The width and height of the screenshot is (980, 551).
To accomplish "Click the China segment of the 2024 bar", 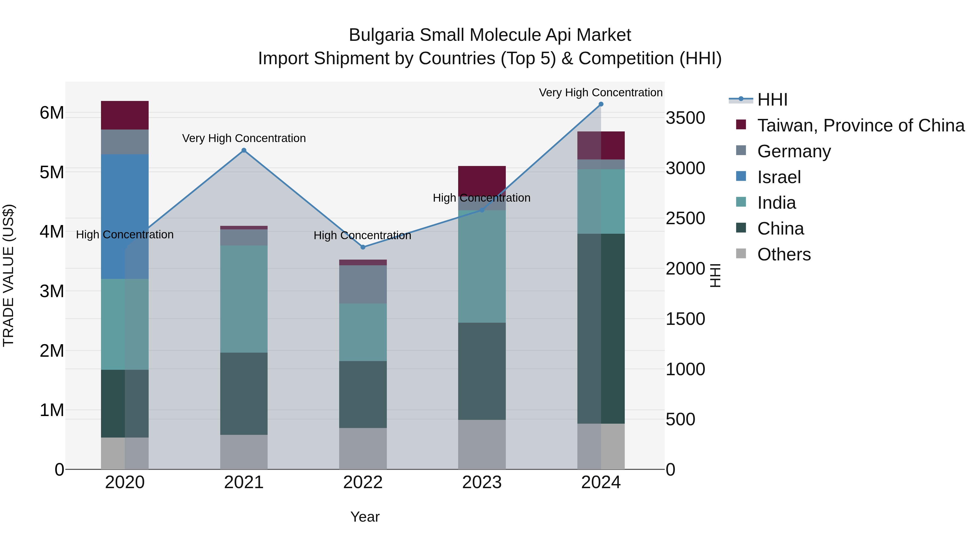I will click(x=601, y=328).
